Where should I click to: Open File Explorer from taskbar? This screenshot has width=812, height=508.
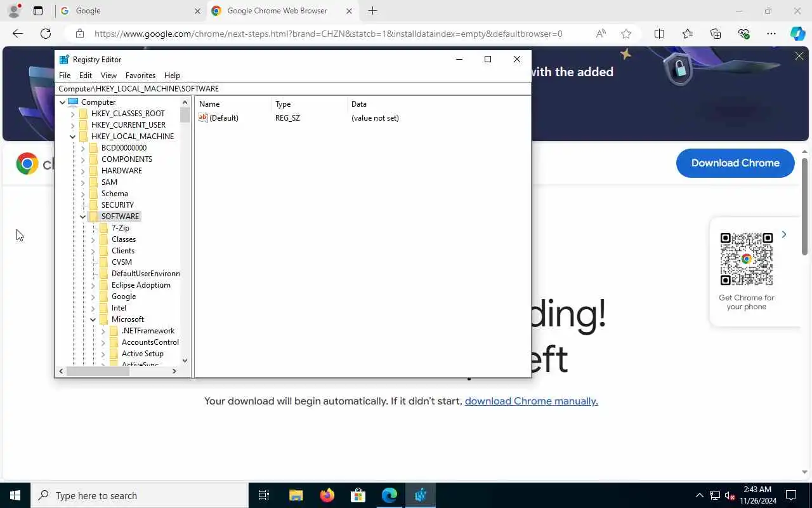pyautogui.click(x=296, y=495)
